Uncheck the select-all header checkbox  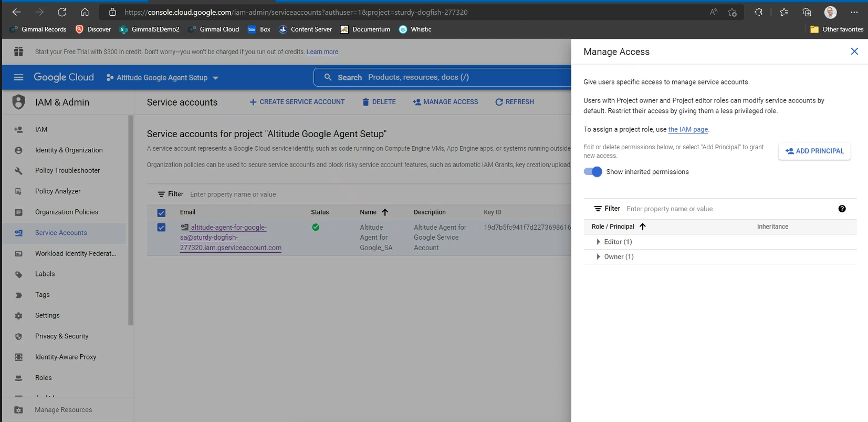[161, 213]
